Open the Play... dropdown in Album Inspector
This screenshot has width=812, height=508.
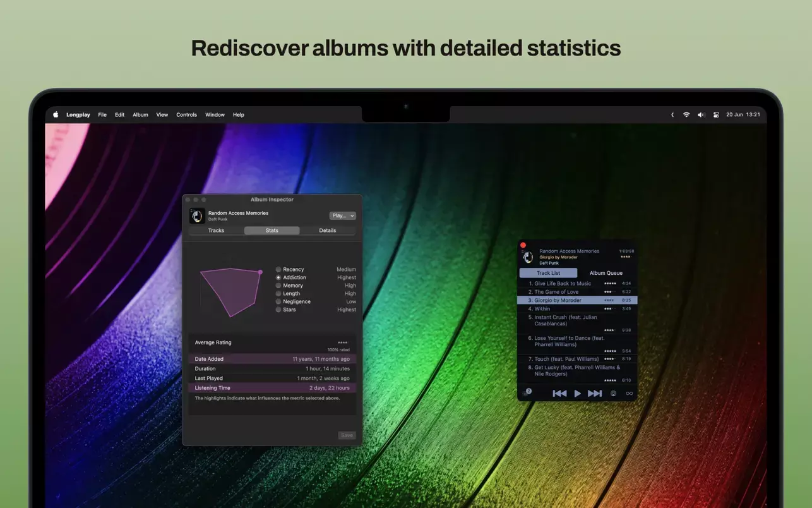tap(342, 215)
